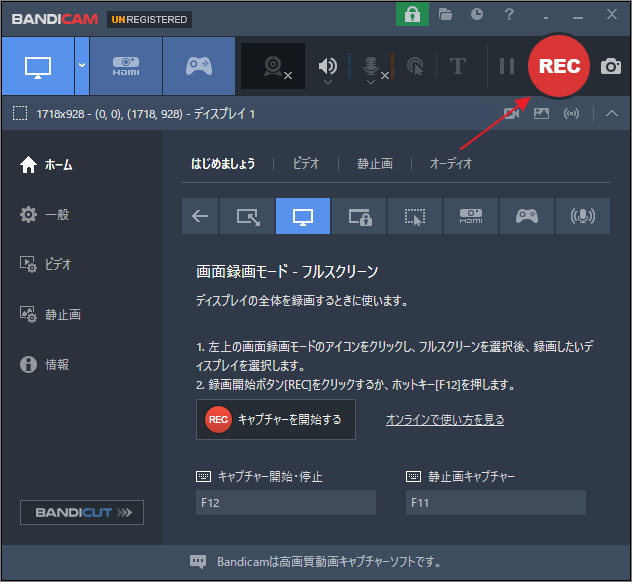Select the HDMI device mode in mode row
632x582 pixels.
(471, 216)
